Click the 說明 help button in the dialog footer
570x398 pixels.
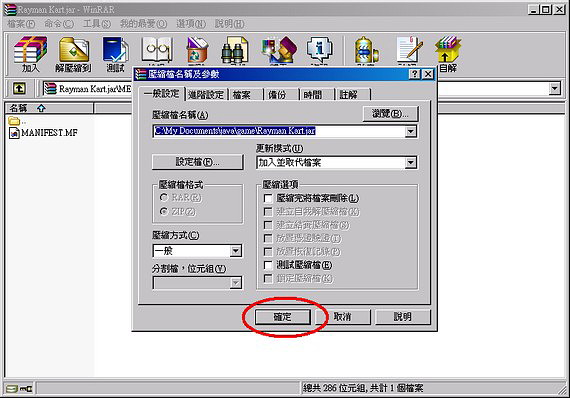coord(403,317)
